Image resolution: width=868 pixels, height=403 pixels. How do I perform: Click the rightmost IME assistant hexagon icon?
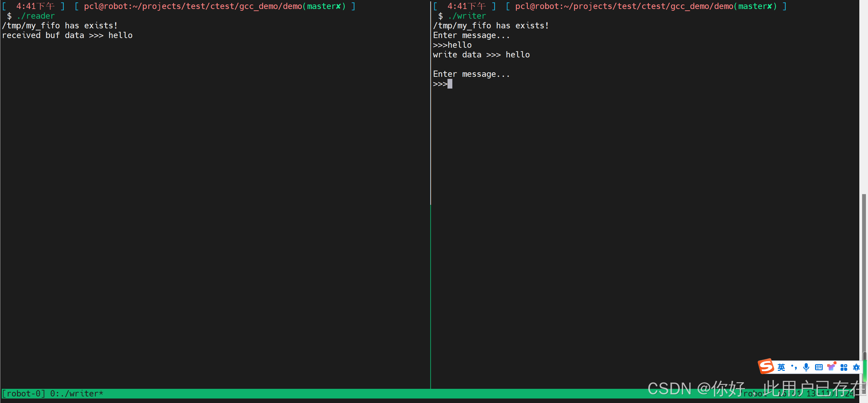pos(856,367)
